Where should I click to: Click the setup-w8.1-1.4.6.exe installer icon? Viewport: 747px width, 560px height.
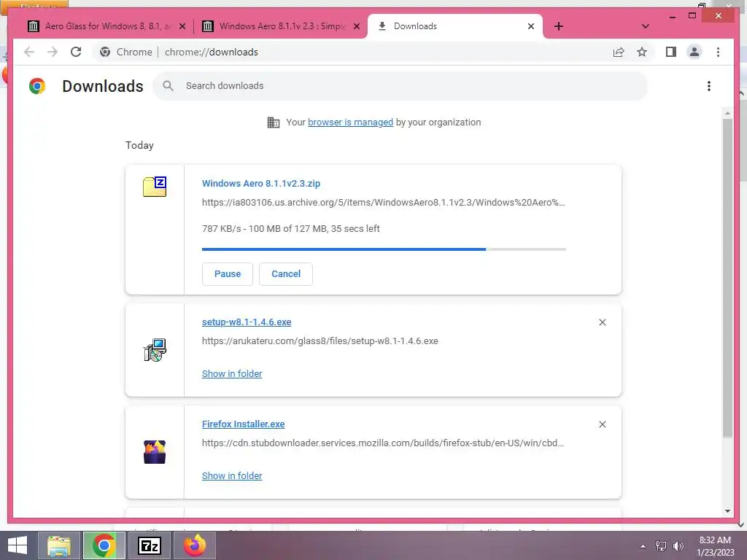point(155,350)
